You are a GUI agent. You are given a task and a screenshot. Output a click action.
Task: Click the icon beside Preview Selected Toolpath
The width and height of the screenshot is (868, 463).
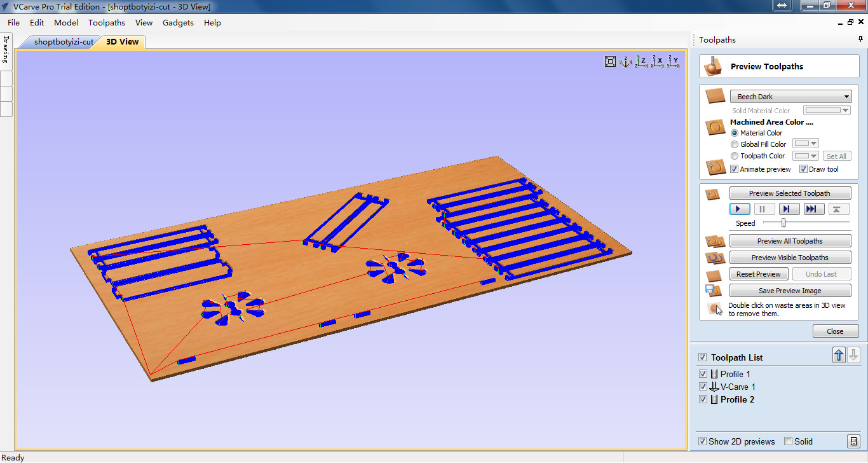(x=713, y=194)
